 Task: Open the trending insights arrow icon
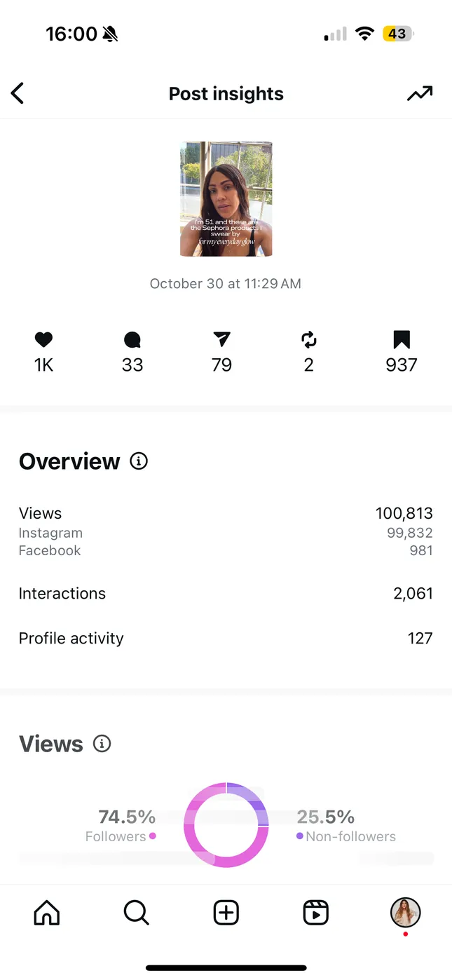[420, 93]
